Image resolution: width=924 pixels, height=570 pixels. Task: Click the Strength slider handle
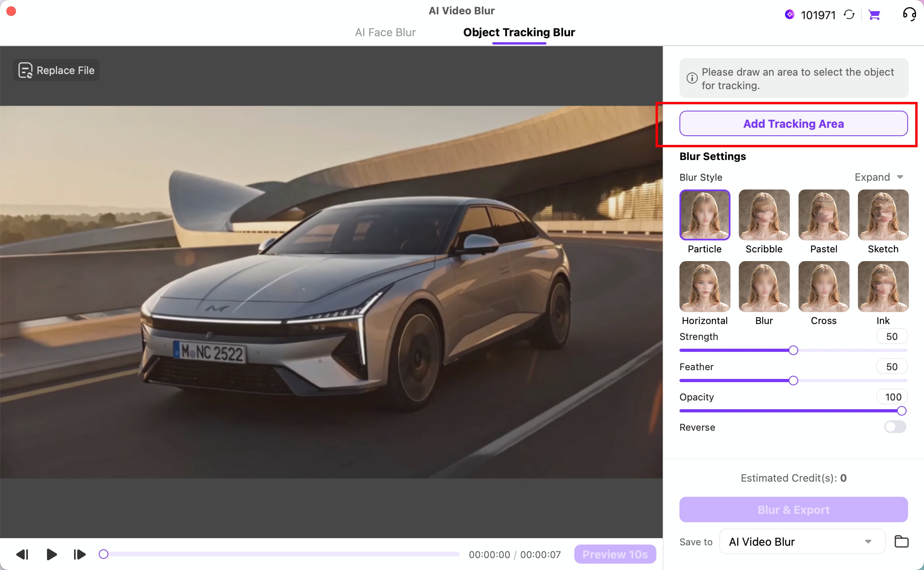click(793, 350)
